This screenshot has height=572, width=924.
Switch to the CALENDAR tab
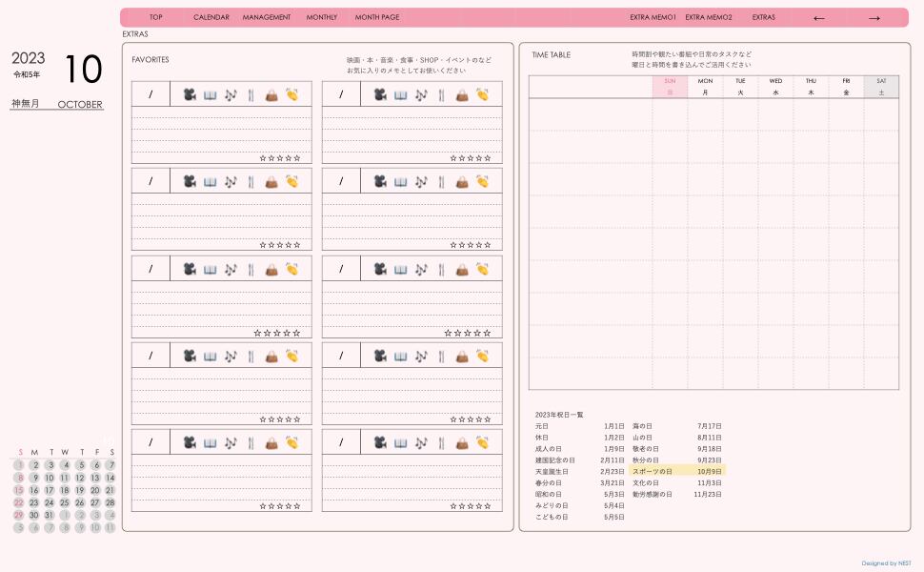[x=211, y=17]
